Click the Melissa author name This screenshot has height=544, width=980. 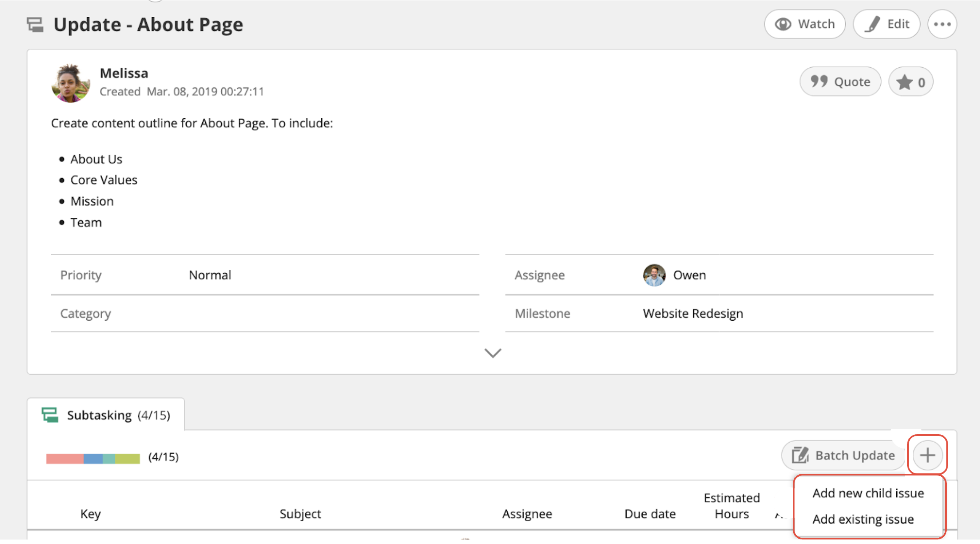pyautogui.click(x=124, y=73)
